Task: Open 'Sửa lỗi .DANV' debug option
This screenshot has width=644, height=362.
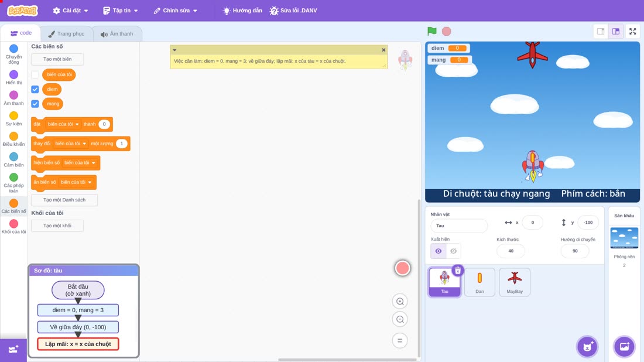Action: point(293,11)
